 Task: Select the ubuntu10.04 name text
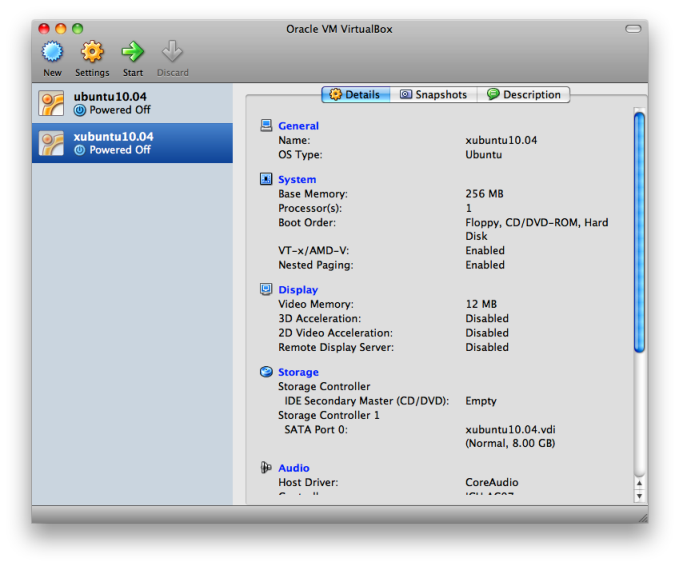coord(110,97)
